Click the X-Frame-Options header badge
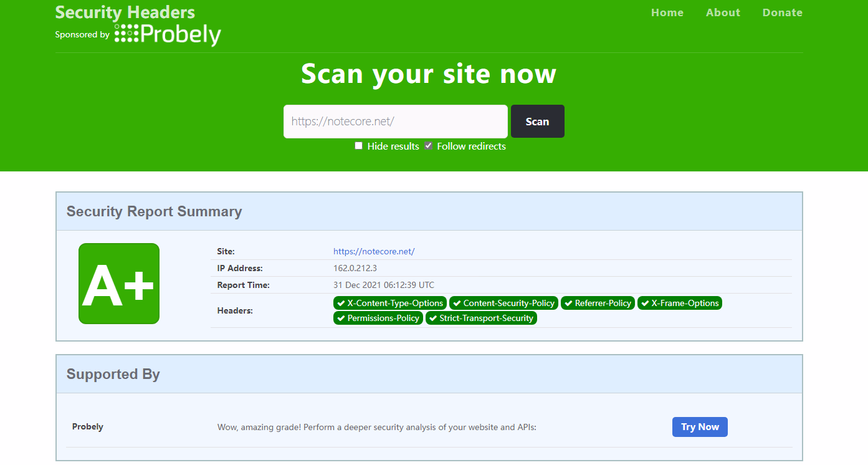The width and height of the screenshot is (868, 465). coord(679,304)
